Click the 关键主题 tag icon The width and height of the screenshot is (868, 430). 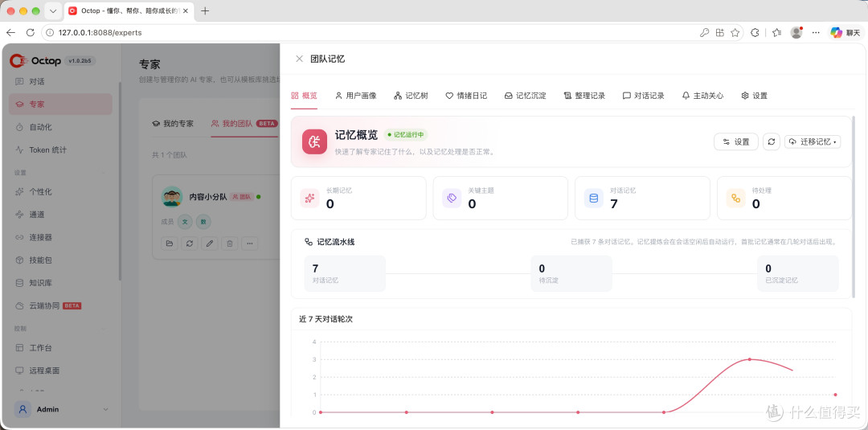451,198
